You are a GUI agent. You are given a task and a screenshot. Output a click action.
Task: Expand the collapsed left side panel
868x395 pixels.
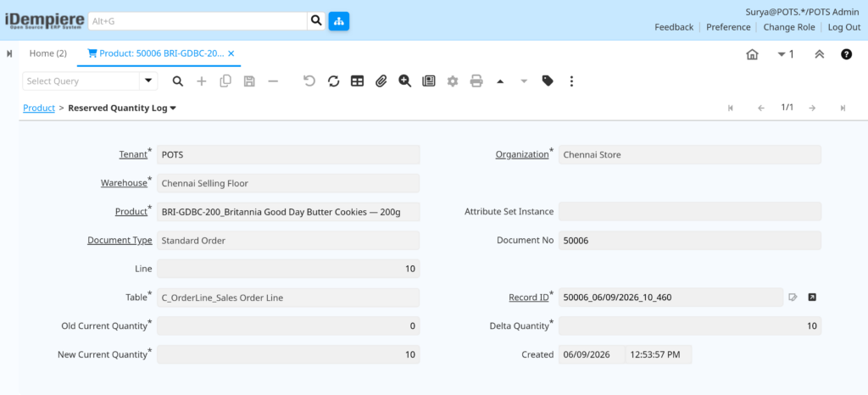pos(9,53)
